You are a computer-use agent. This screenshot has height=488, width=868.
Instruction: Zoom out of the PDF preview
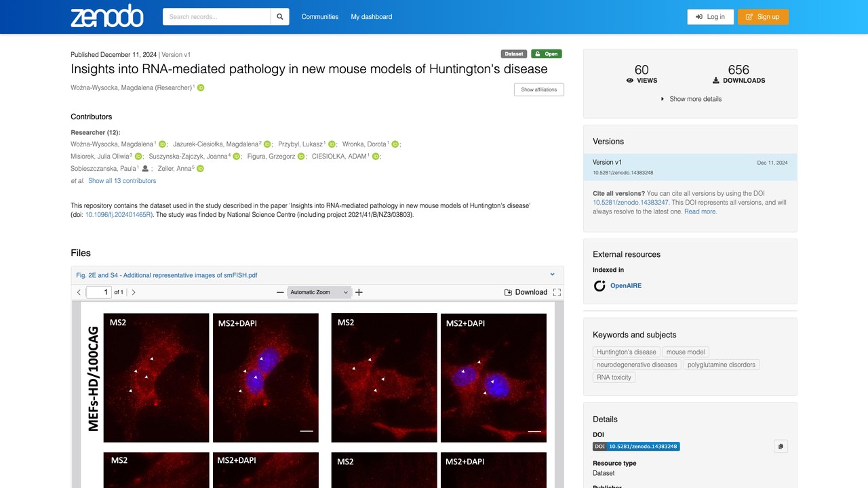(x=280, y=292)
